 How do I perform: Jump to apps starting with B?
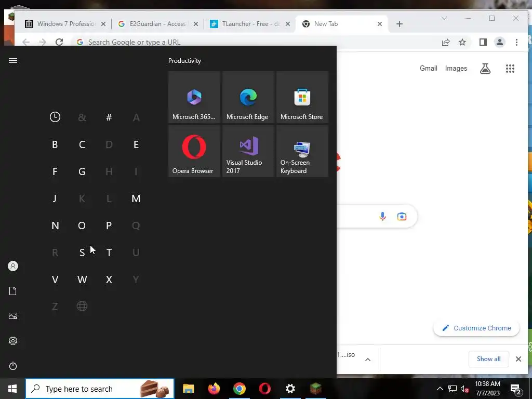(x=55, y=144)
